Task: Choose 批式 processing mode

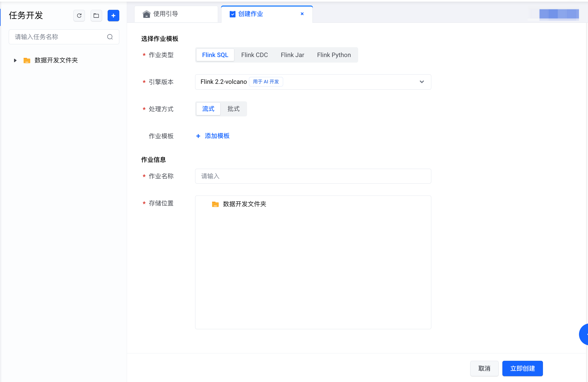Action: 234,109
